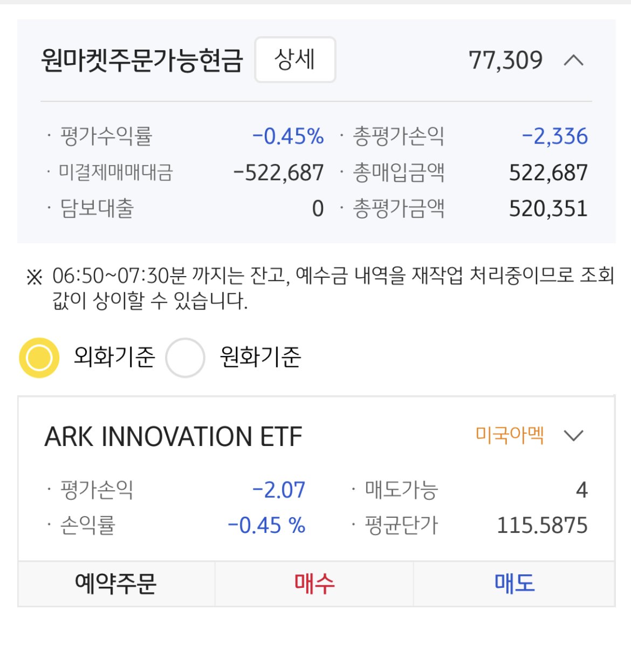The width and height of the screenshot is (631, 672).
Task: Select the 외화기준 radio button
Action: coord(39,358)
